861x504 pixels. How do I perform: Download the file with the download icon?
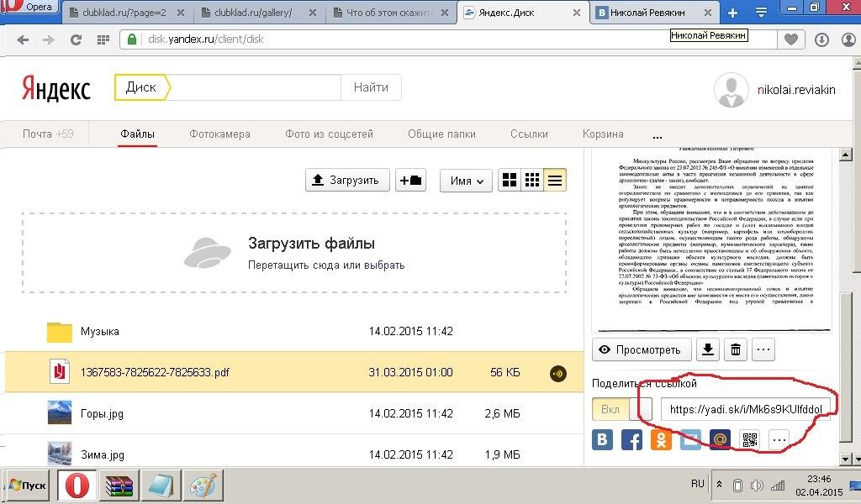tap(708, 349)
